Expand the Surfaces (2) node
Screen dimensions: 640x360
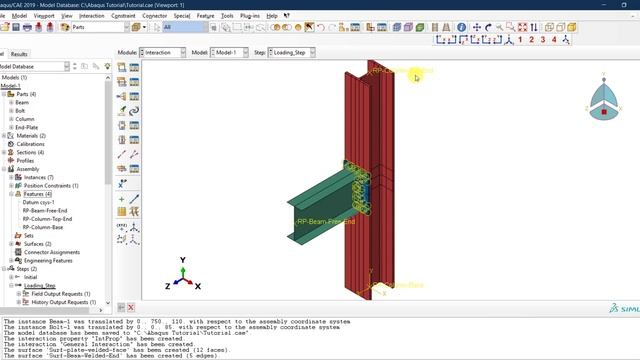(x=11, y=244)
